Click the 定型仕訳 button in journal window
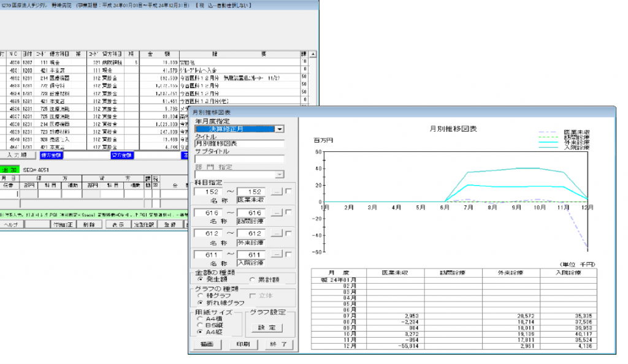The width and height of the screenshot is (628, 364). 144,224
